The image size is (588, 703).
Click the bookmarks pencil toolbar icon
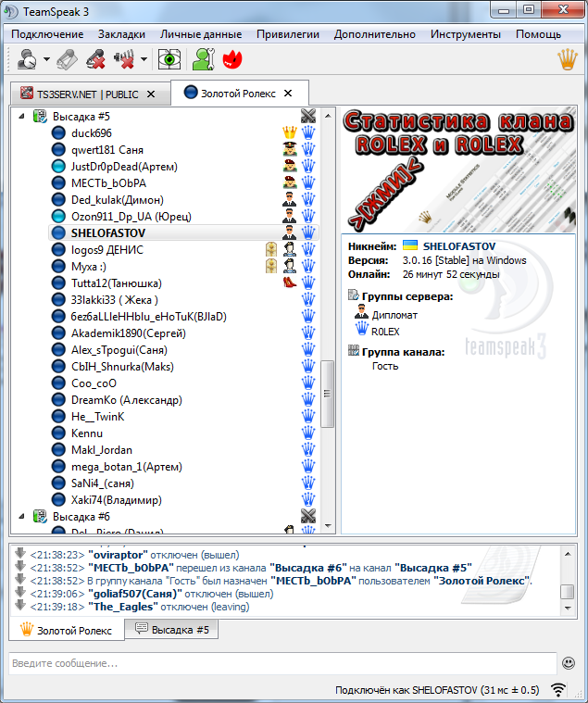click(x=67, y=59)
